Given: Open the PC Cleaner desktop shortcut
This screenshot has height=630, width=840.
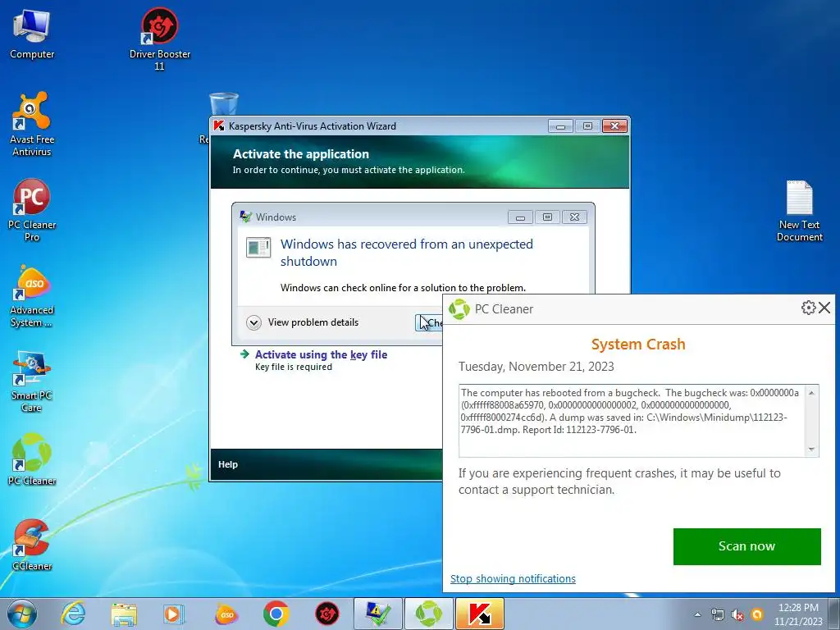Looking at the screenshot, I should (32, 459).
